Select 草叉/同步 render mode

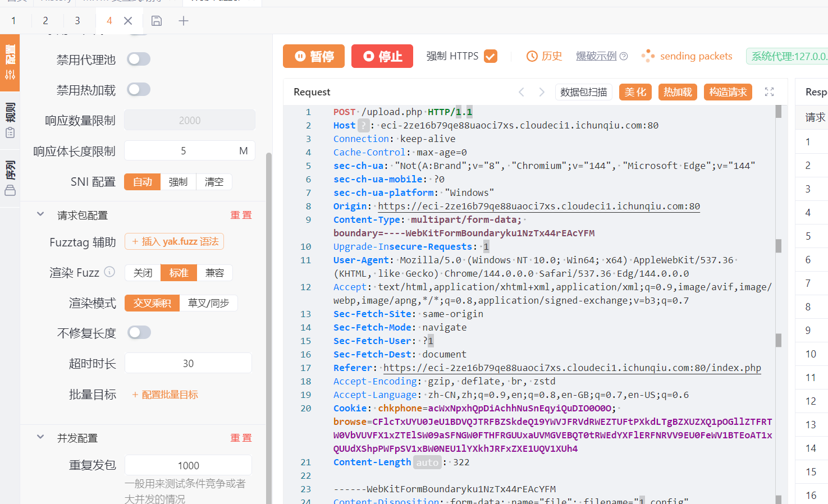(x=208, y=303)
